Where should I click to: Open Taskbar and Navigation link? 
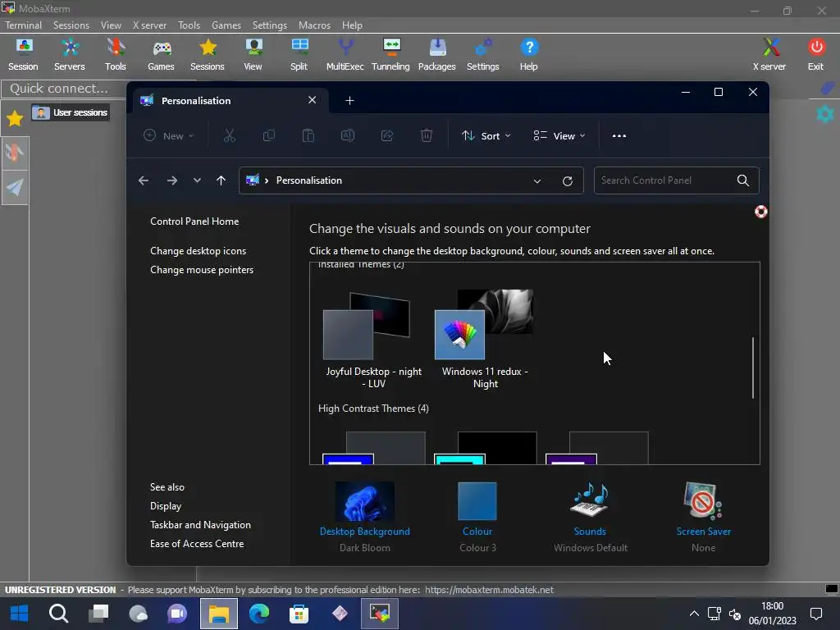point(200,524)
